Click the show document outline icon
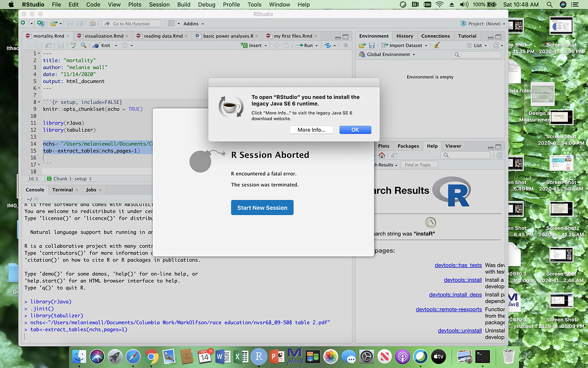This screenshot has width=588, height=368. (345, 45)
